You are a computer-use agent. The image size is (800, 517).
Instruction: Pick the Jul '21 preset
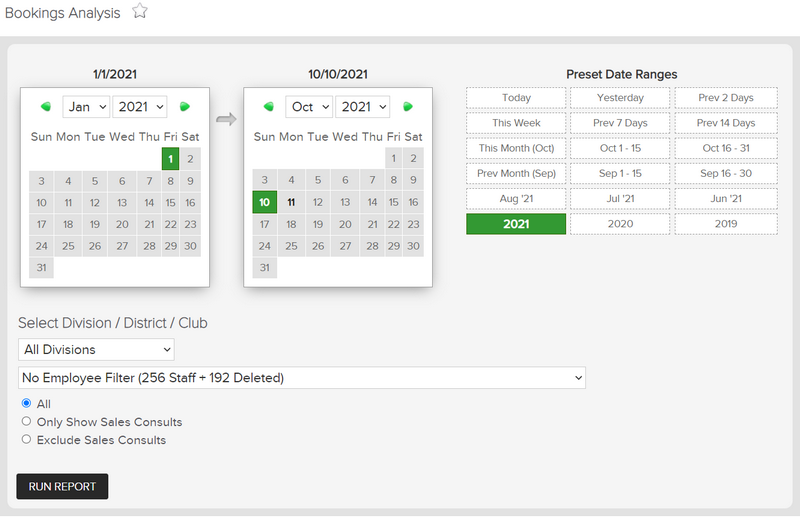[620, 199]
